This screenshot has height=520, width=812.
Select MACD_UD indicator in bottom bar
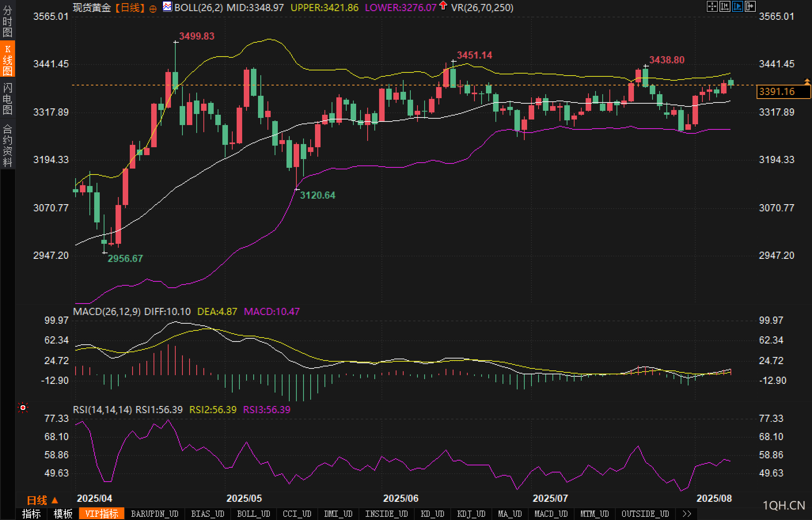(551, 514)
